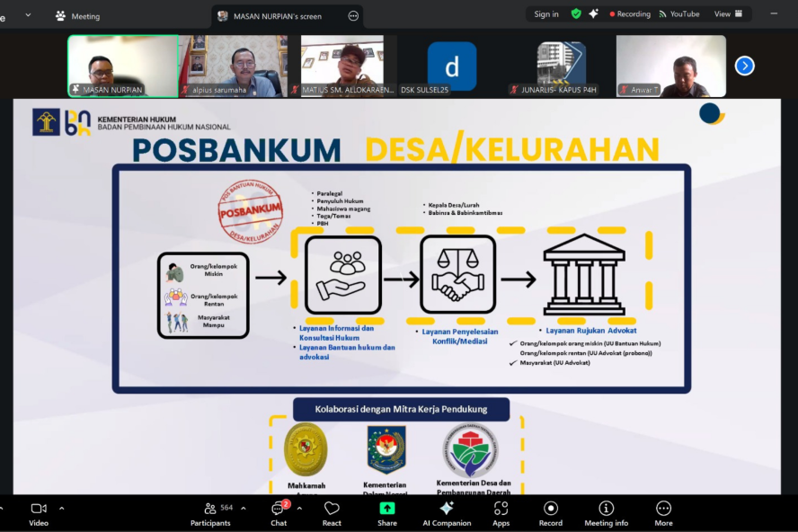Click the React heart icon

332,512
